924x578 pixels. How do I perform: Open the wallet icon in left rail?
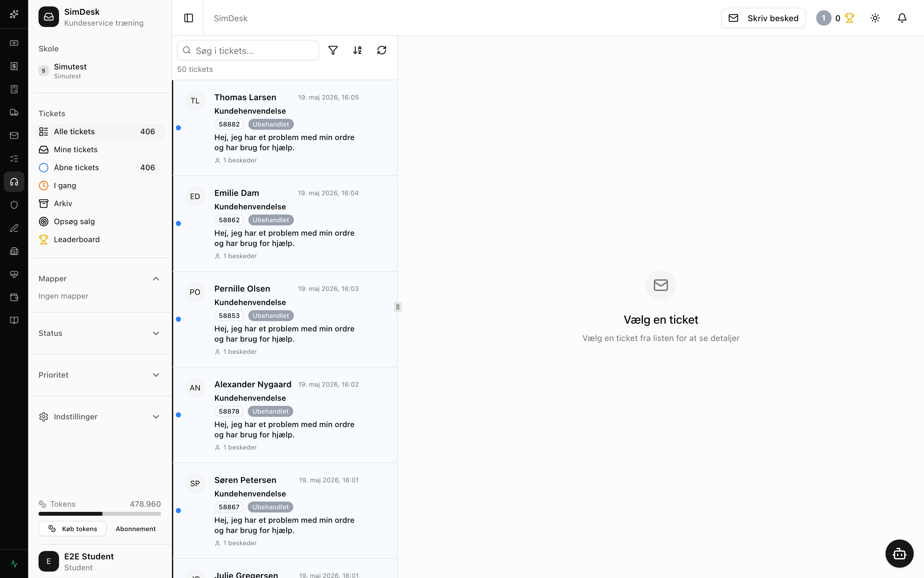pyautogui.click(x=14, y=297)
